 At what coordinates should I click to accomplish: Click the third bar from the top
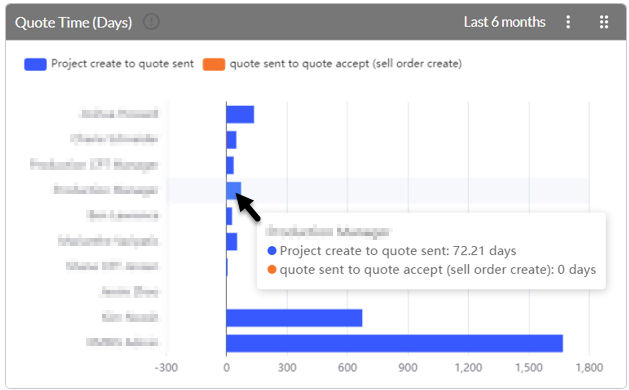tap(230, 165)
